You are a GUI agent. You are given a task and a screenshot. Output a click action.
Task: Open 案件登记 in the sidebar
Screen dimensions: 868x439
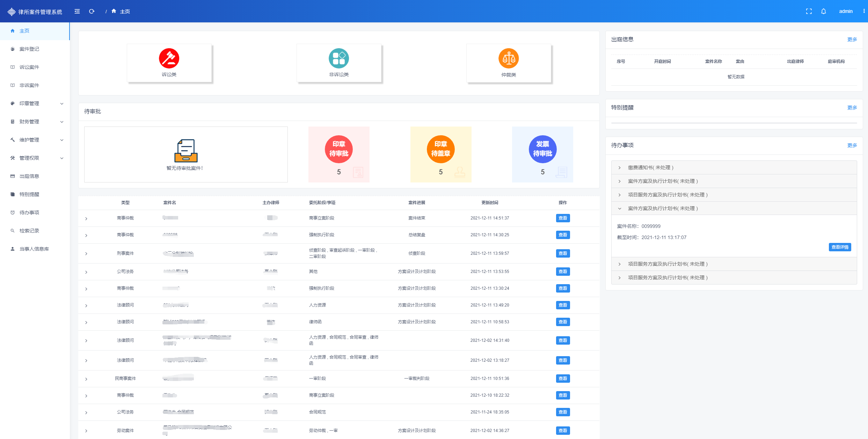pos(29,49)
